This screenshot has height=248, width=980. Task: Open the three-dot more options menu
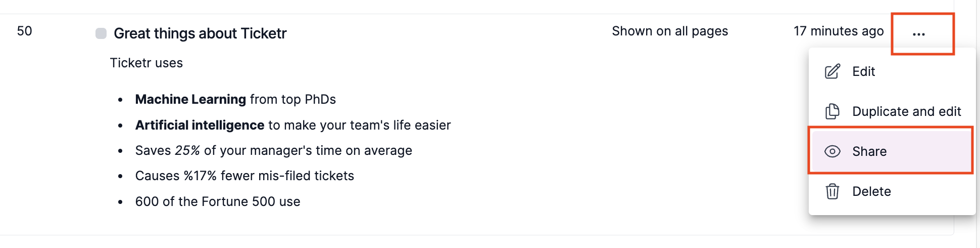[919, 34]
